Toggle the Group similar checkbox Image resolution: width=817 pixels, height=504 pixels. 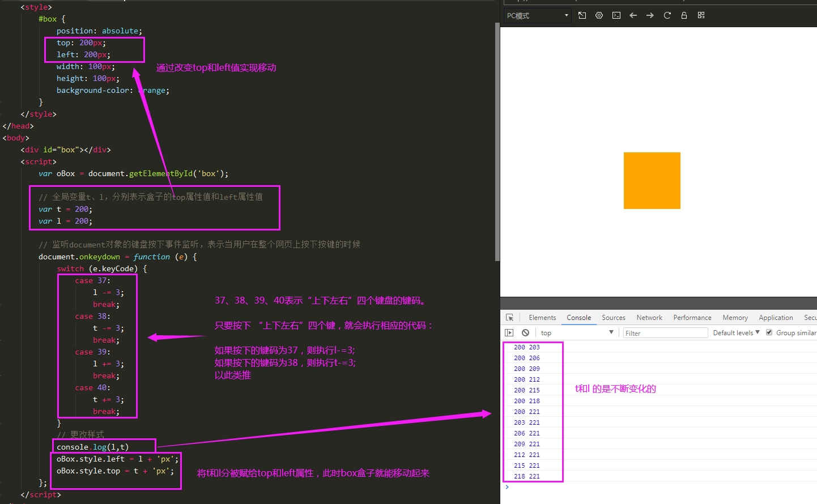(x=769, y=332)
